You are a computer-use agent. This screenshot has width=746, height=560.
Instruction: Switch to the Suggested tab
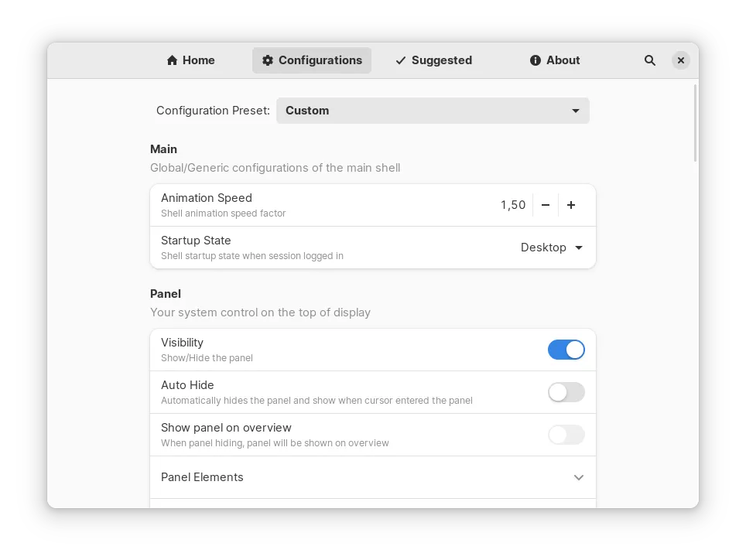[x=441, y=60]
